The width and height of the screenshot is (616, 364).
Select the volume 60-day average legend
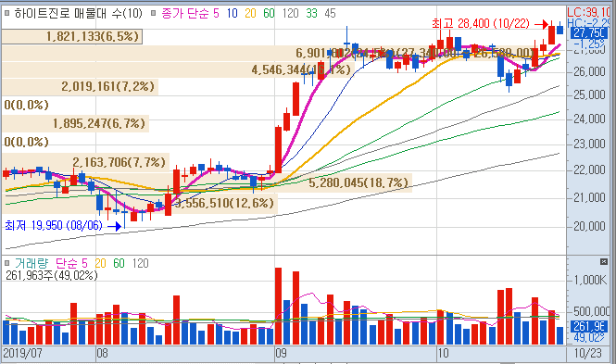click(x=119, y=263)
